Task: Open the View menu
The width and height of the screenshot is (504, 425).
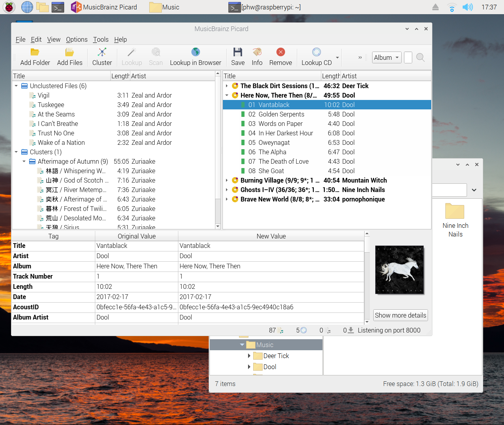Action: [x=54, y=39]
